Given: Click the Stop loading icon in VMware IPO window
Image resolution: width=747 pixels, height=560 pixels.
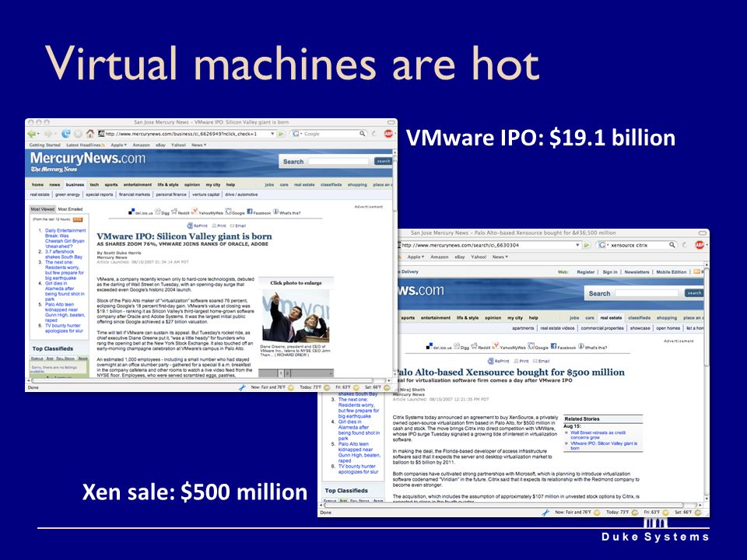Looking at the screenshot, I should coord(78,134).
